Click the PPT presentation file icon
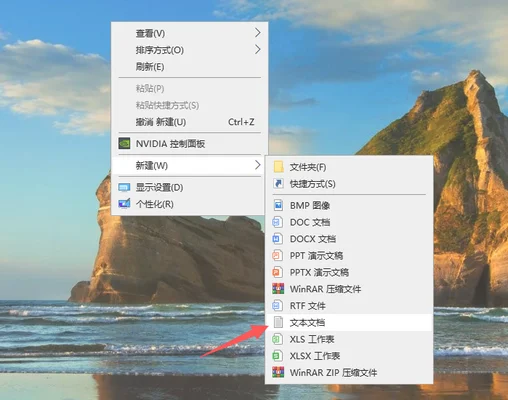Screen dimensions: 508x400 (x=278, y=255)
